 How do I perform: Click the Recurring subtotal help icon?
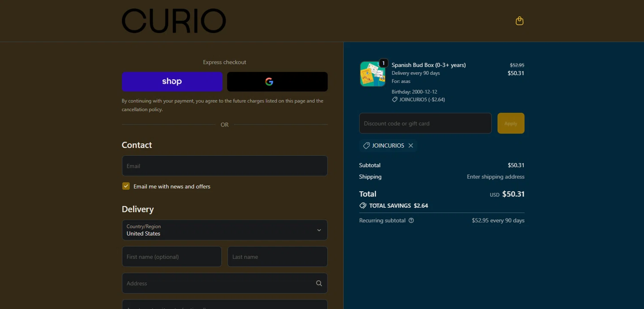411,221
